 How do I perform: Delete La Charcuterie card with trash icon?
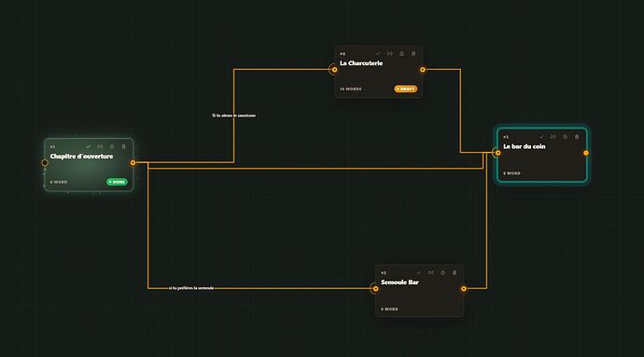(x=413, y=54)
